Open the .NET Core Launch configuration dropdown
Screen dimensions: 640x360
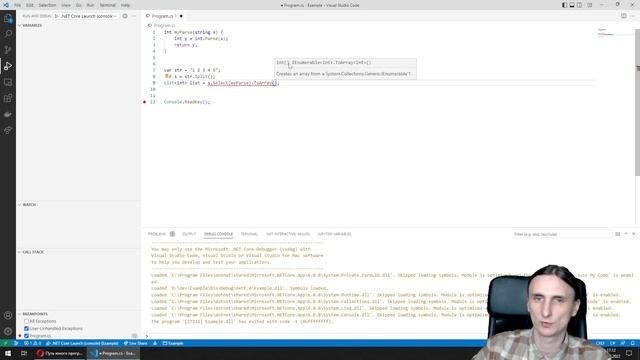pyautogui.click(x=89, y=16)
